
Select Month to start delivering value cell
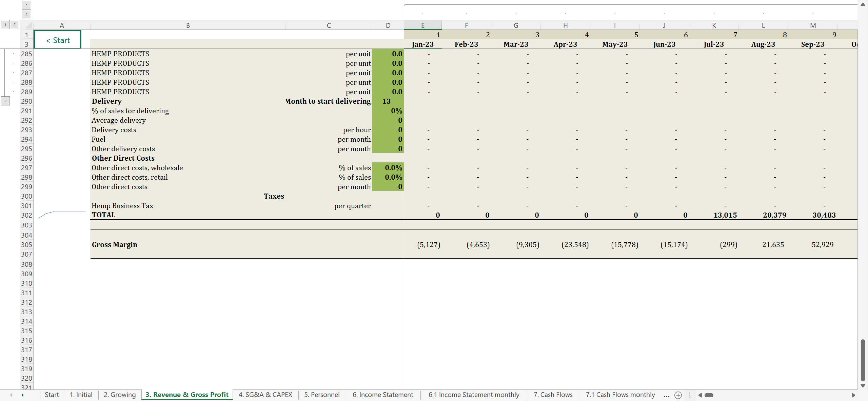[388, 101]
